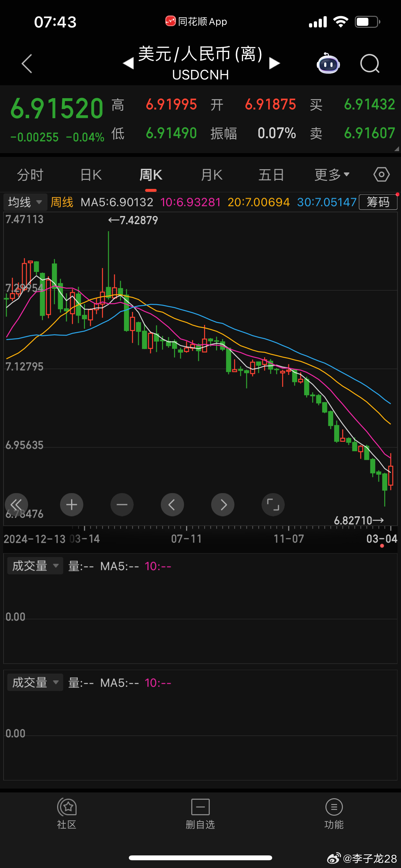This screenshot has width=401, height=868.
Task: Switch to next symbol with right triangle
Action: click(x=274, y=63)
